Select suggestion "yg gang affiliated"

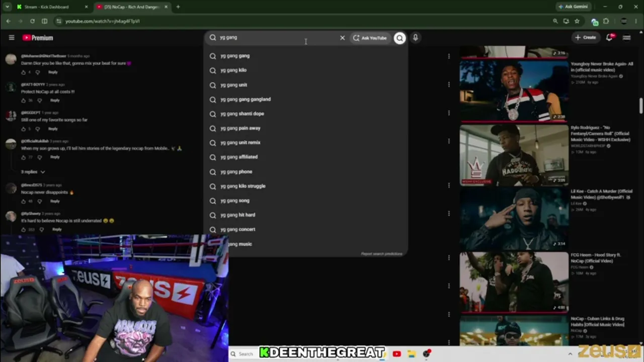tap(306, 157)
